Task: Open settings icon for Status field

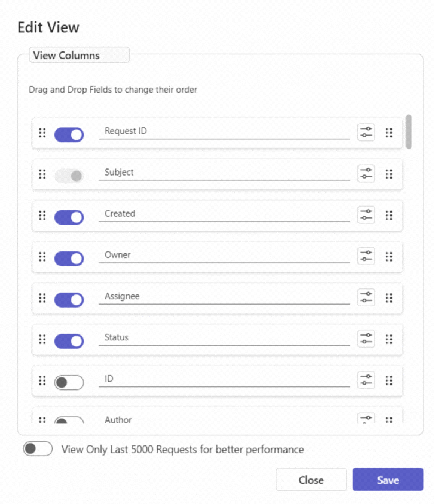Action: [366, 339]
